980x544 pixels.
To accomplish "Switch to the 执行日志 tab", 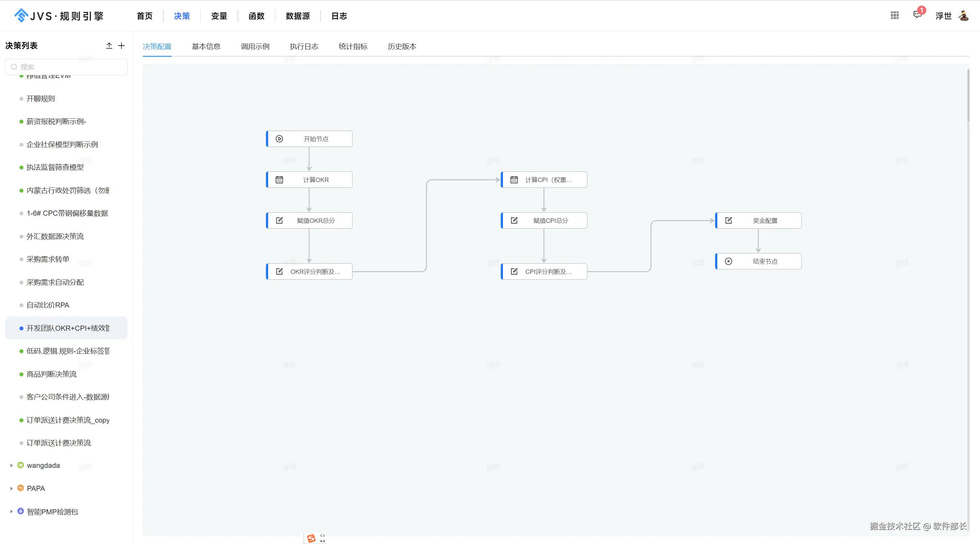I will click(x=304, y=46).
